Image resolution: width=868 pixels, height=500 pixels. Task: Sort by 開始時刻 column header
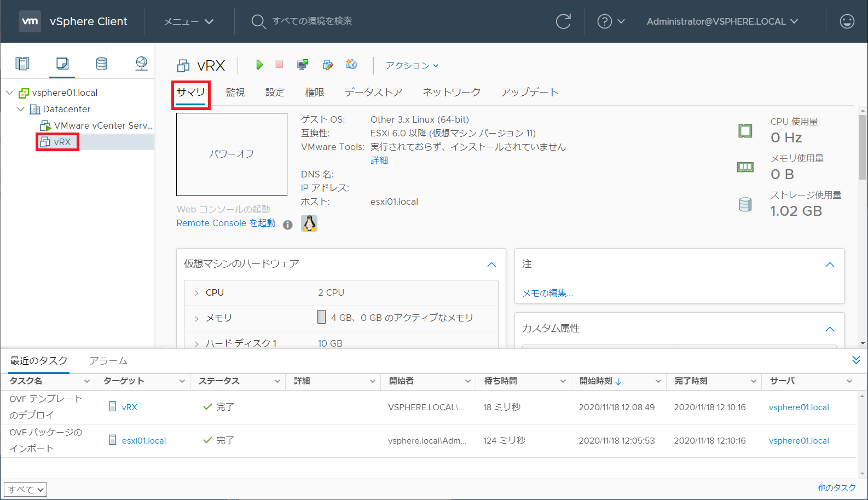coord(596,381)
